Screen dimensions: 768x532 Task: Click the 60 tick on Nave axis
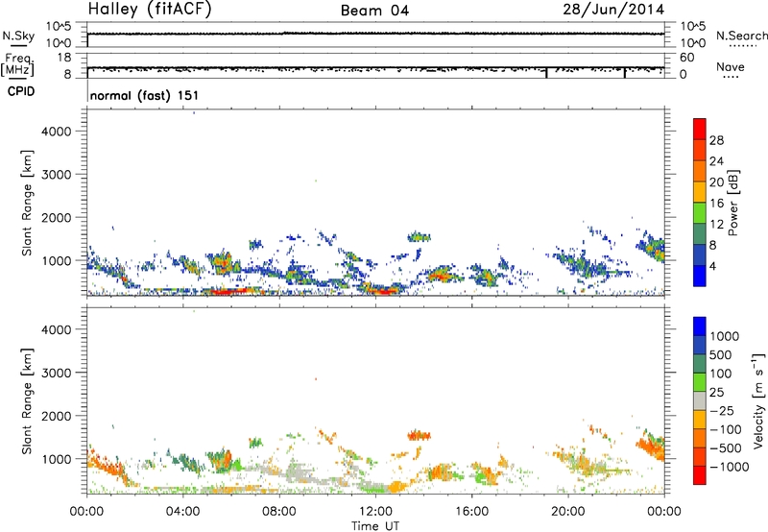tap(687, 58)
